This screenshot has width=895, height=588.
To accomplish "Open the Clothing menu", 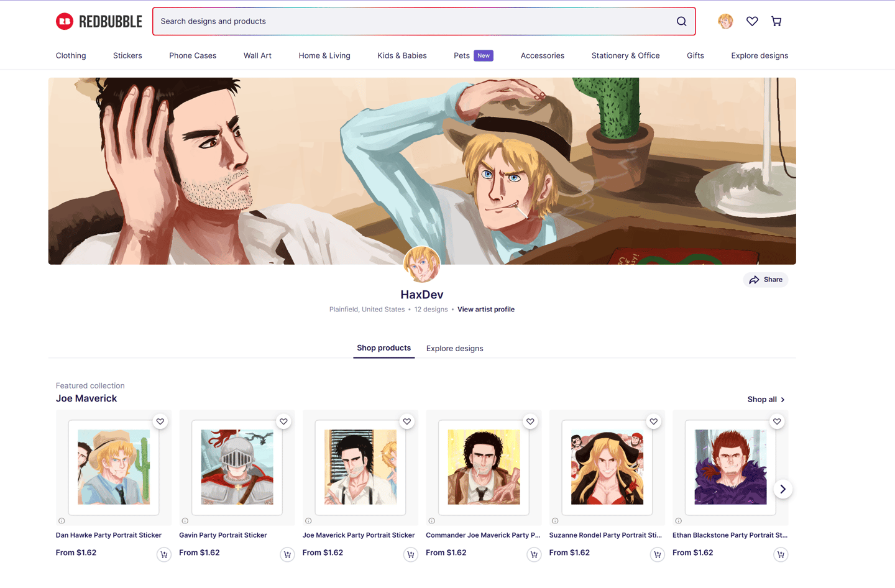I will [x=71, y=55].
